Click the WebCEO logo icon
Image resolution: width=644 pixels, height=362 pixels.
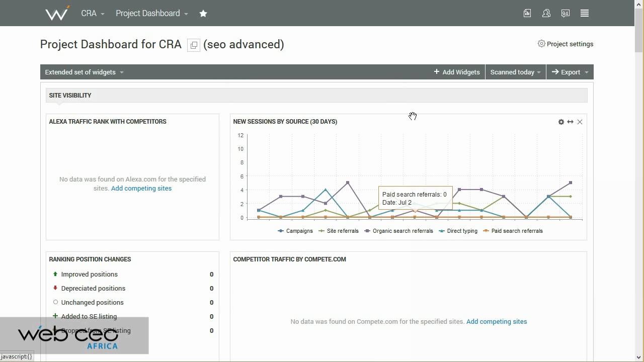(x=57, y=13)
